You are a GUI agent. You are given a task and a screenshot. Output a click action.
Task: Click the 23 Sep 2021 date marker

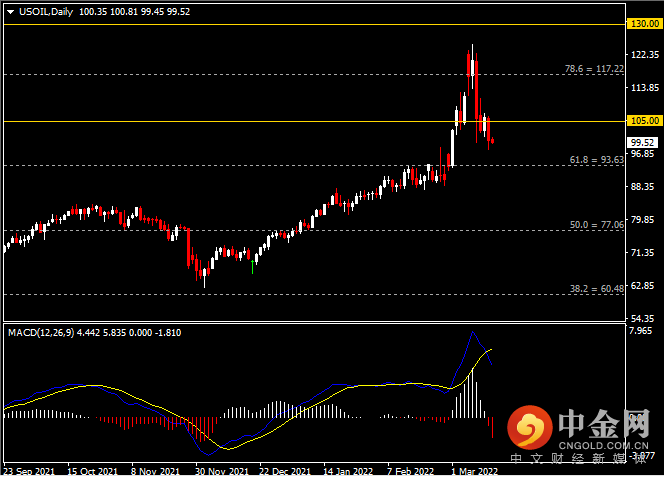tap(29, 471)
